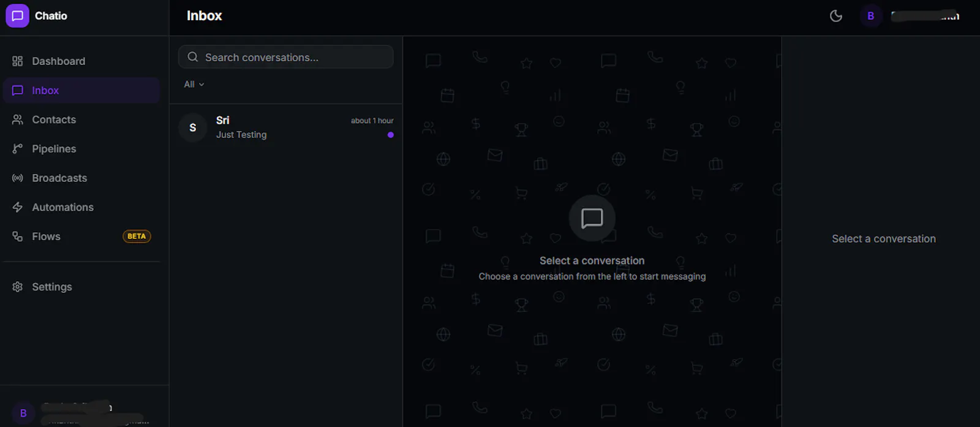Click the Broadcasts signal icon
The width and height of the screenshot is (980, 427).
click(x=17, y=178)
